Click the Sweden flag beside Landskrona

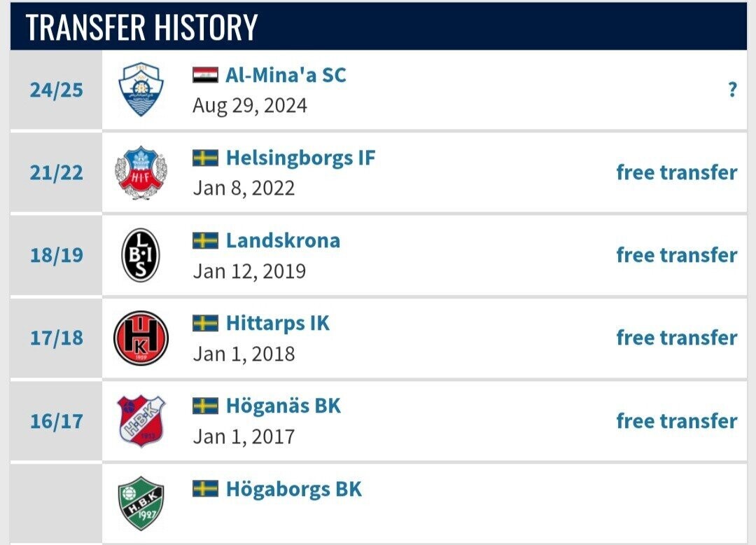pos(205,240)
